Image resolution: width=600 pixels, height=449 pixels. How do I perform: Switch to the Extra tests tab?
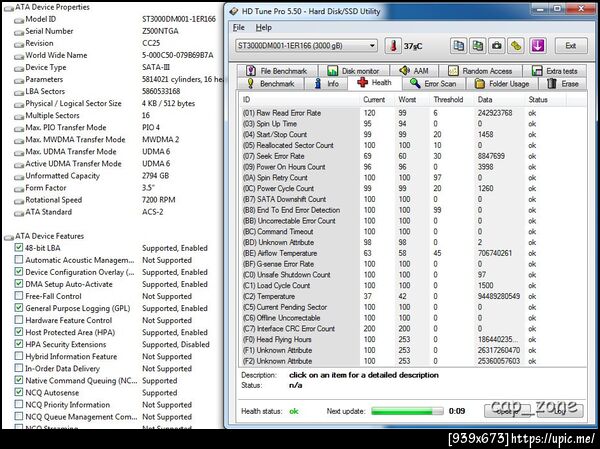(555, 71)
